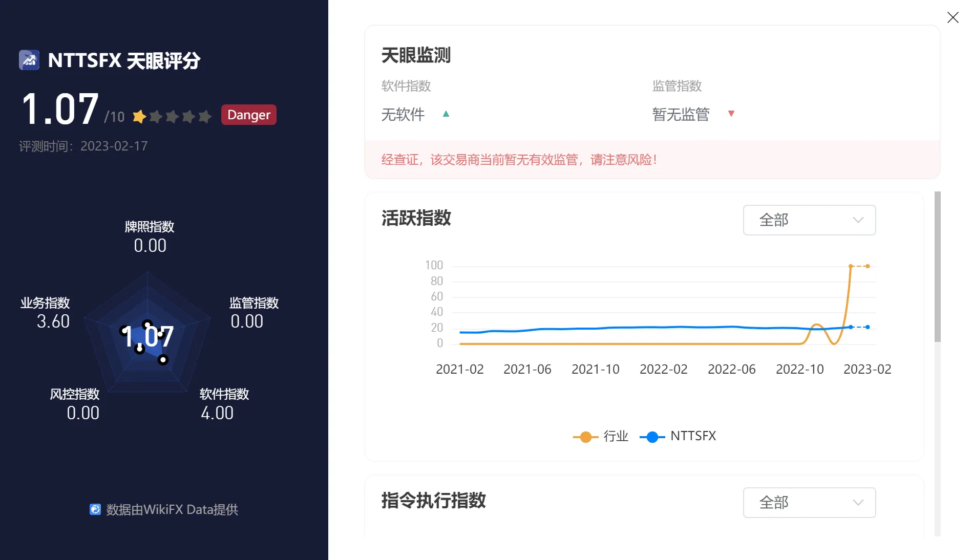This screenshot has width=972, height=560.
Task: Click 评测时间：2023-02-17 text
Action: click(83, 146)
